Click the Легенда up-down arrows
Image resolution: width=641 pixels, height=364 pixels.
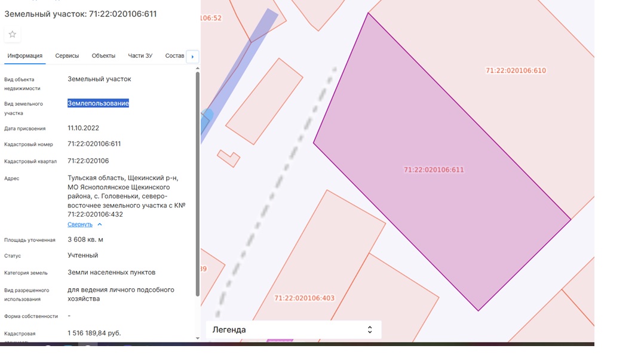[x=370, y=329]
